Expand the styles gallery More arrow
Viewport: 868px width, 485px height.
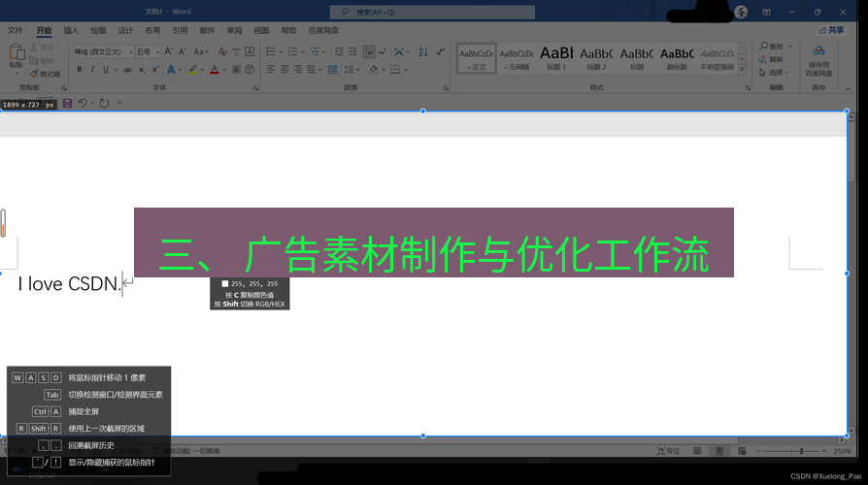(742, 70)
